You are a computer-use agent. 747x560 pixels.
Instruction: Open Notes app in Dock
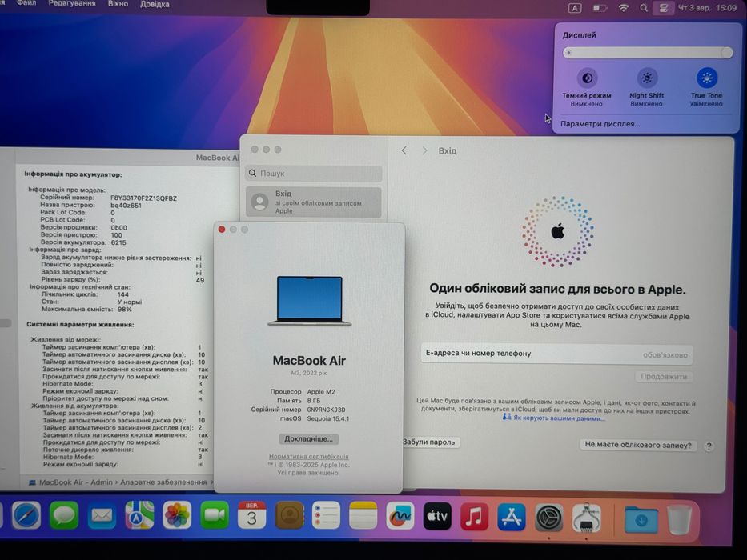point(363,516)
